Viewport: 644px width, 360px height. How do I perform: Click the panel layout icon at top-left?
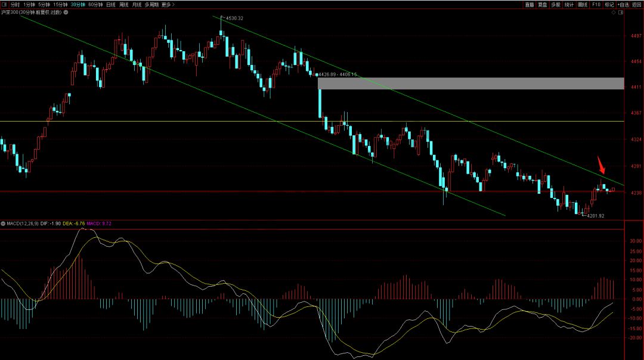4,4
